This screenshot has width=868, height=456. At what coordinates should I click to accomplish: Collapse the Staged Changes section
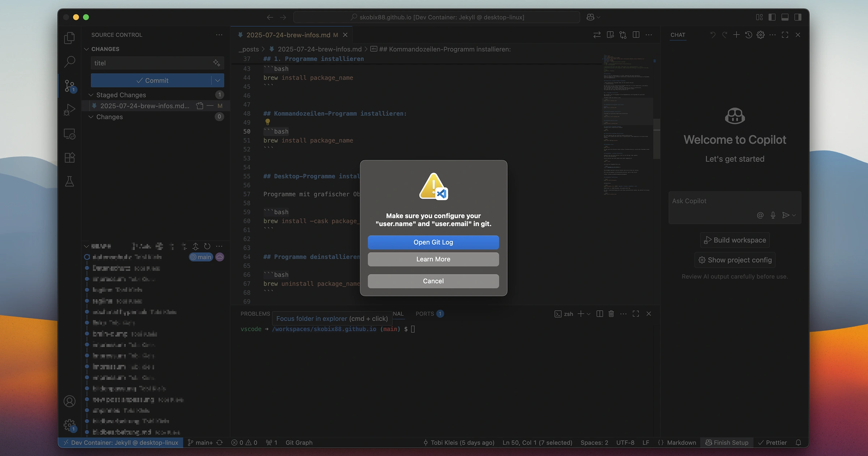click(91, 95)
